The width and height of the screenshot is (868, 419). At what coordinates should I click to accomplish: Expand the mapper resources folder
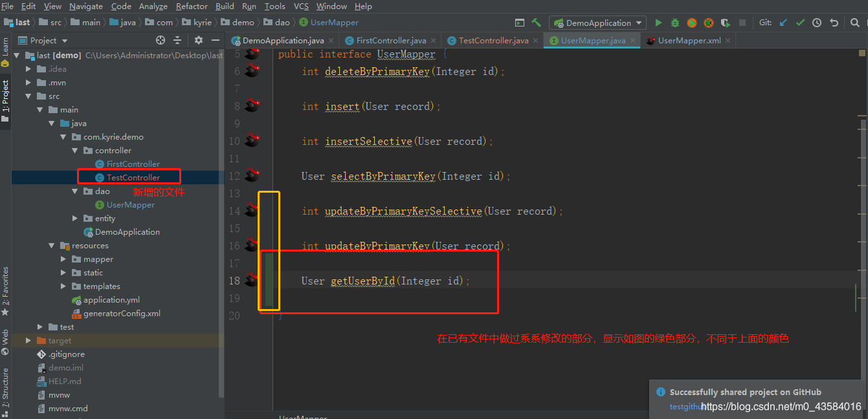[63, 259]
